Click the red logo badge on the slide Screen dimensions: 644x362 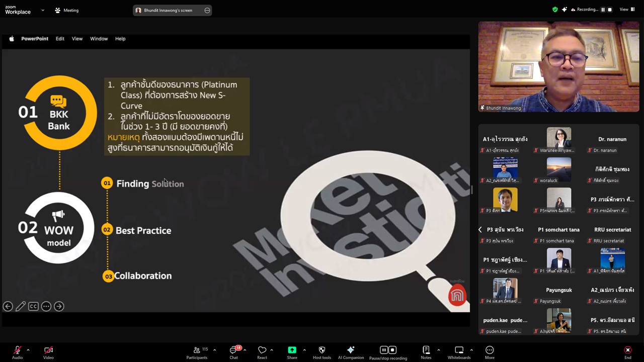pos(457,296)
